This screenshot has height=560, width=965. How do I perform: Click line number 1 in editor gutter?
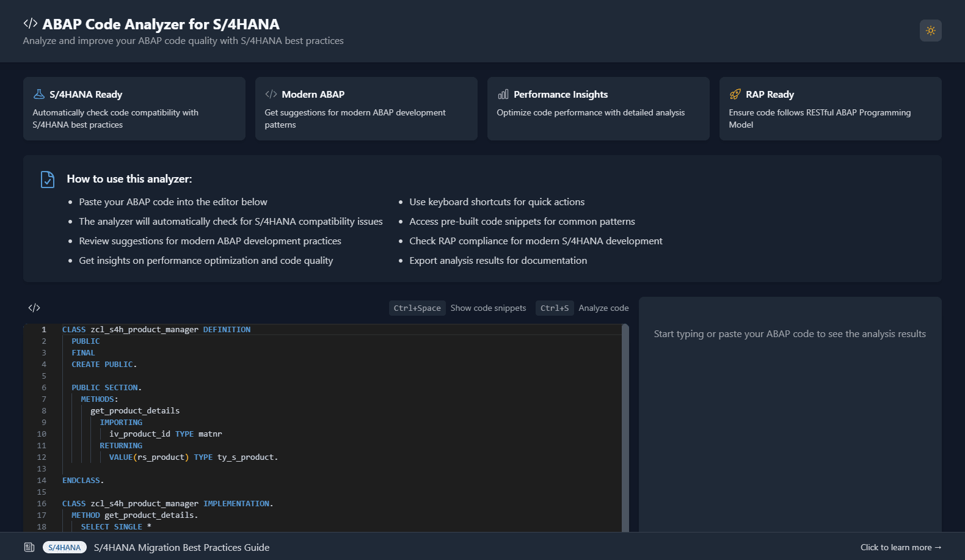44,329
